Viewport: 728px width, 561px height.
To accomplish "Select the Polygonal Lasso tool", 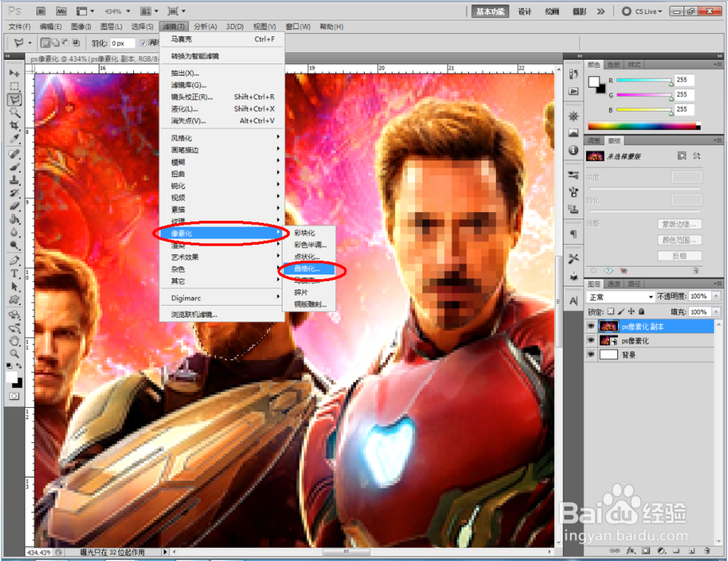I will point(15,99).
